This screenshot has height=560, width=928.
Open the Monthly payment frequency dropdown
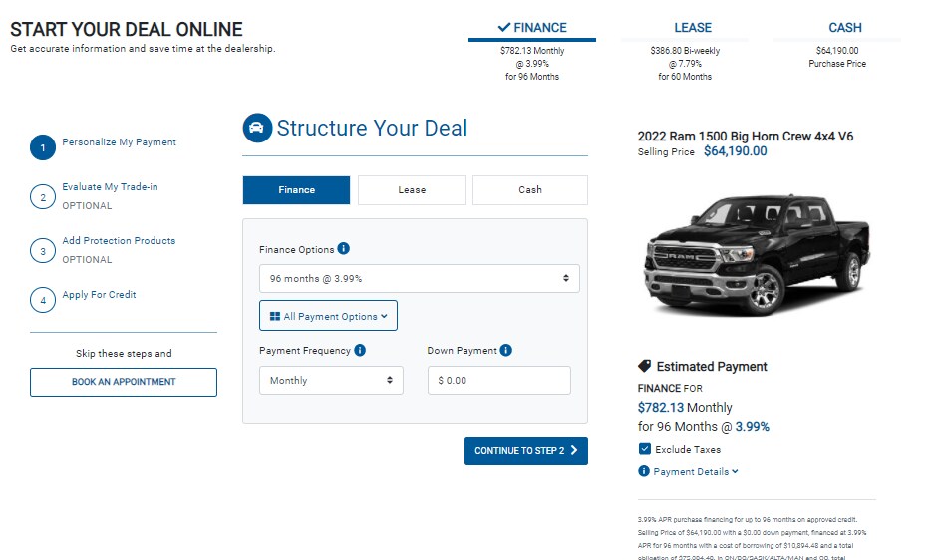click(x=331, y=381)
